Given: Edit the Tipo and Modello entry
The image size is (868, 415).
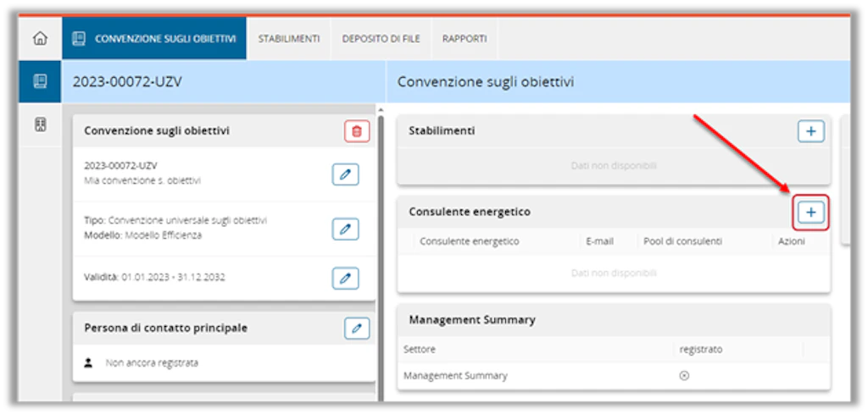Looking at the screenshot, I should [346, 229].
